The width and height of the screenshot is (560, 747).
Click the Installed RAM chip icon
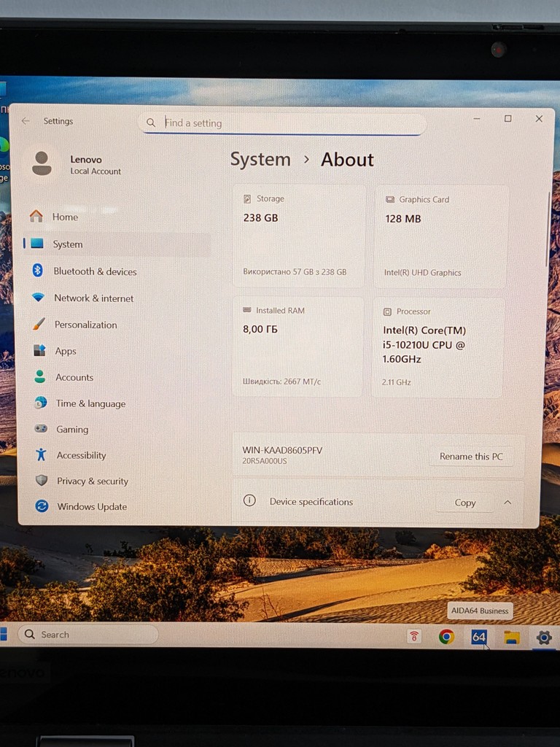click(x=246, y=310)
